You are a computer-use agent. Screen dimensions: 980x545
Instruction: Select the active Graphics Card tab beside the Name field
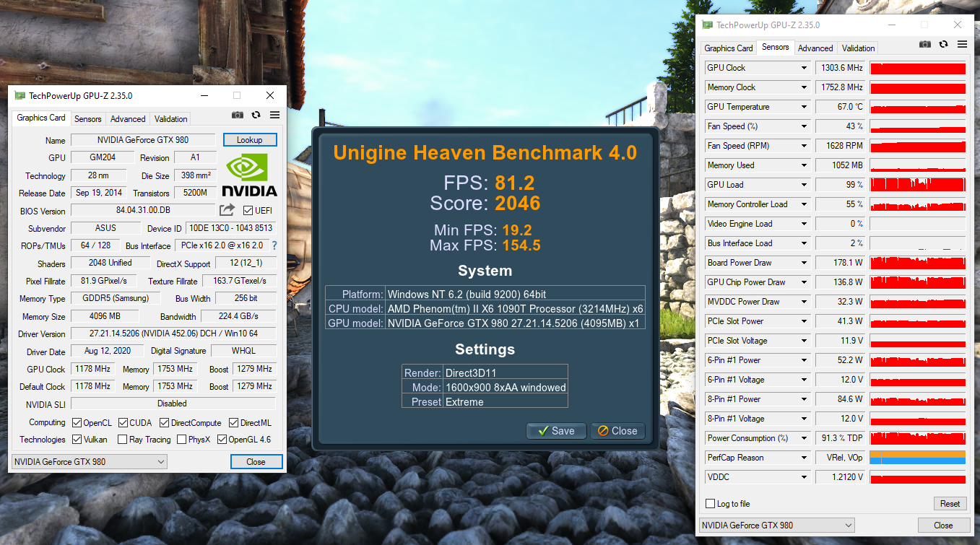[x=41, y=118]
